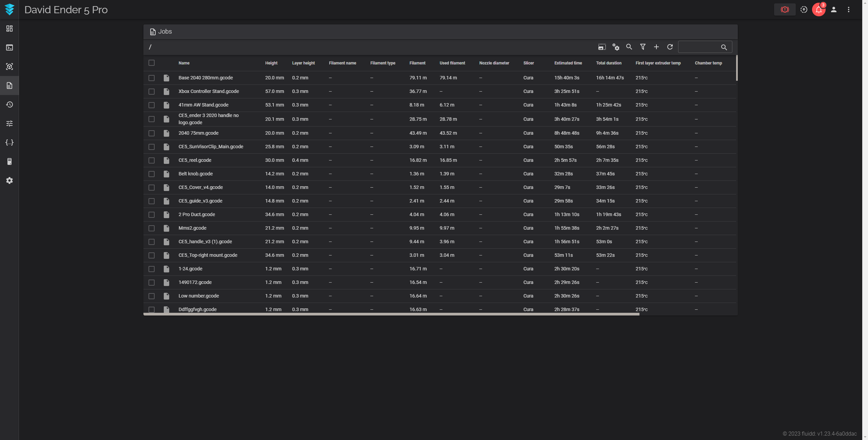Open the Console panel in the sidebar

point(9,47)
